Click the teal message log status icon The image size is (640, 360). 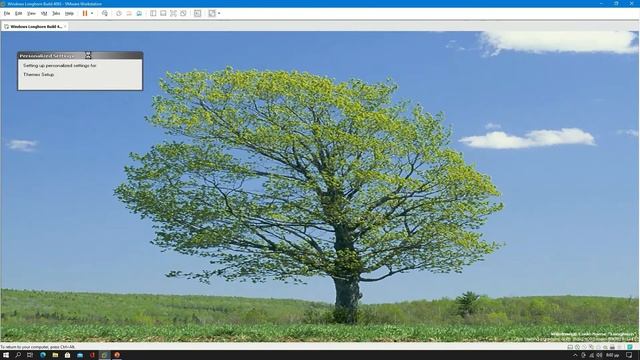pos(630,347)
